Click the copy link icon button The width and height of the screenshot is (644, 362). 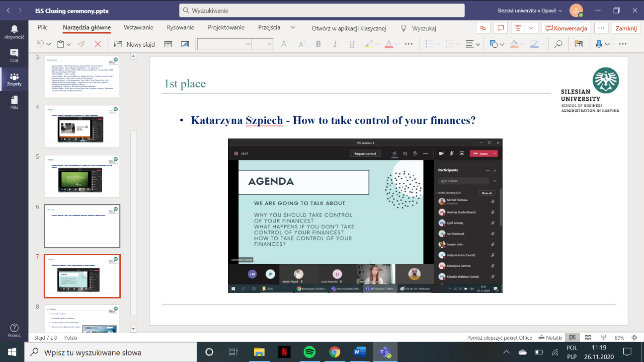click(483, 28)
